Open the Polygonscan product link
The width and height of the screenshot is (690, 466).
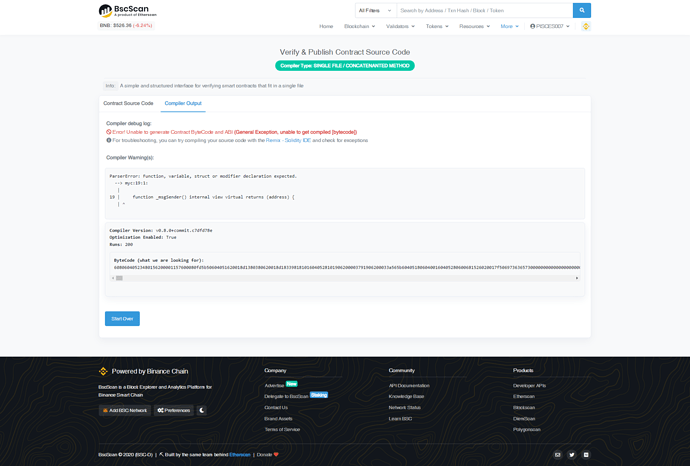point(527,429)
